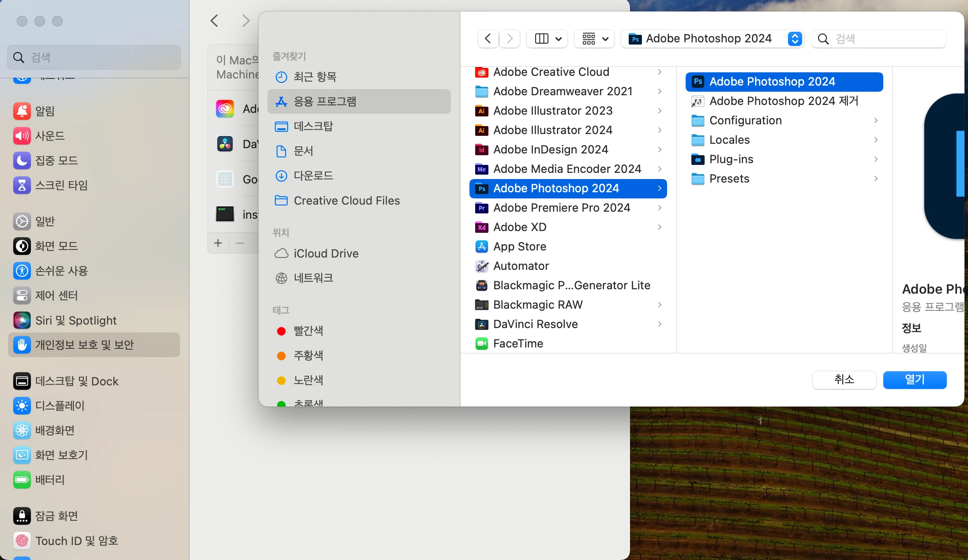Open the column view mode dropdown
The width and height of the screenshot is (968, 560).
[x=548, y=39]
